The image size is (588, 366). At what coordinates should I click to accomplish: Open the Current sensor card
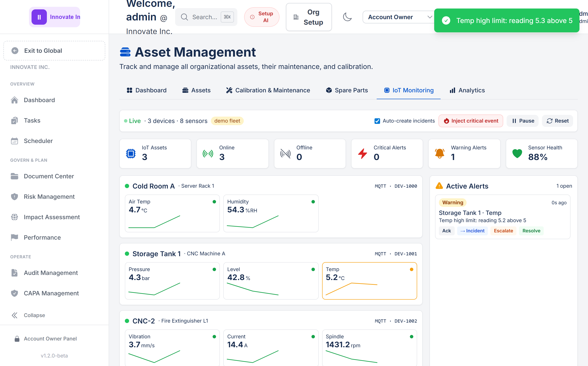(271, 348)
